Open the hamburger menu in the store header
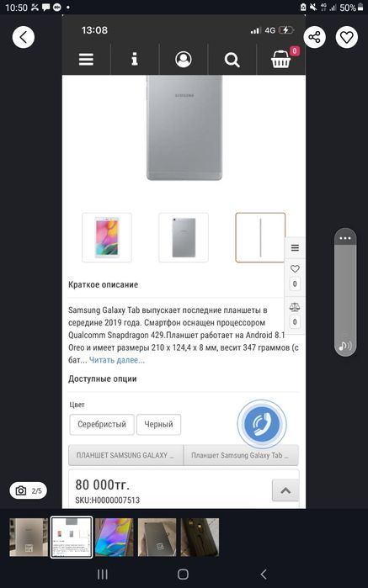The image size is (368, 588). click(86, 59)
